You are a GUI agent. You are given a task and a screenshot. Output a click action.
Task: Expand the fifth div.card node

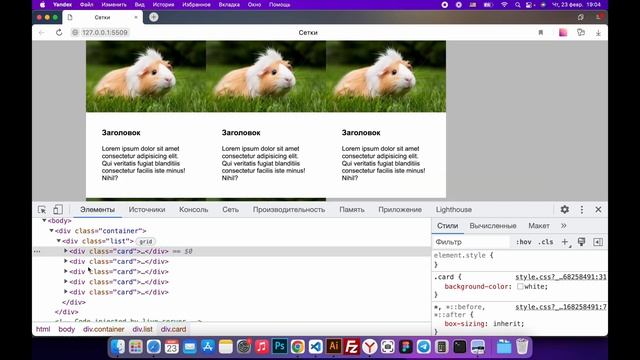click(x=66, y=291)
